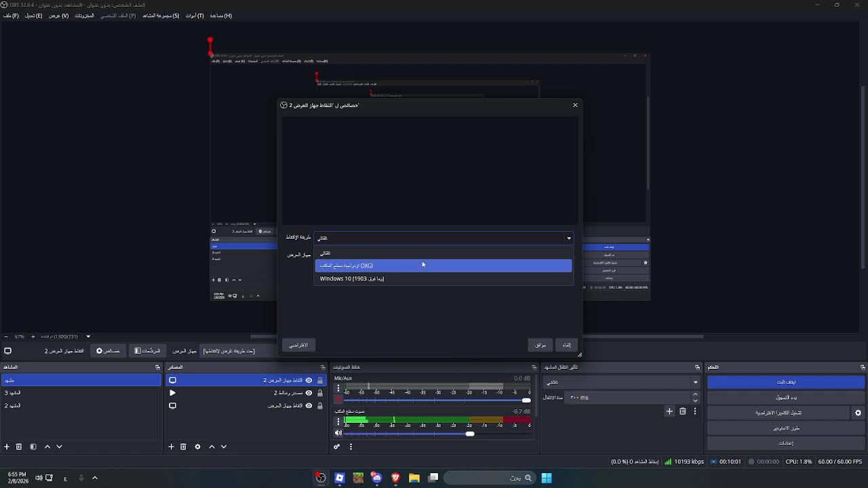868x488 pixels.
Task: Increase transition duration with up stepper
Action: pyautogui.click(x=695, y=394)
